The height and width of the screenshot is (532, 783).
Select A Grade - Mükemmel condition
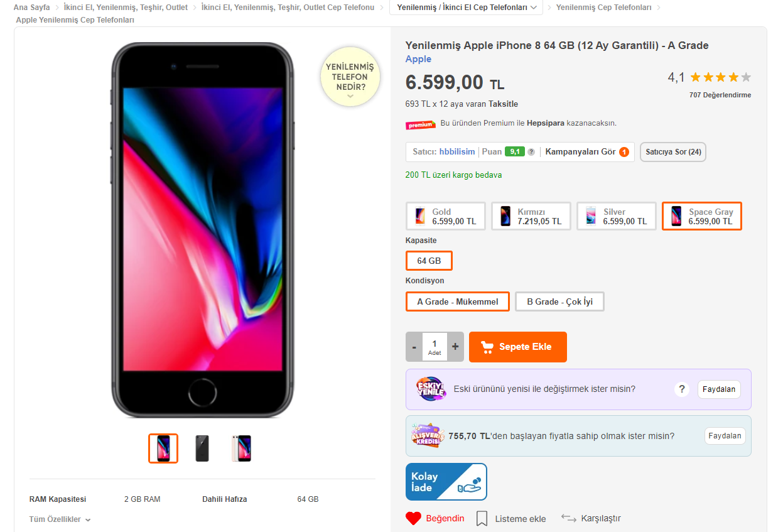458,301
